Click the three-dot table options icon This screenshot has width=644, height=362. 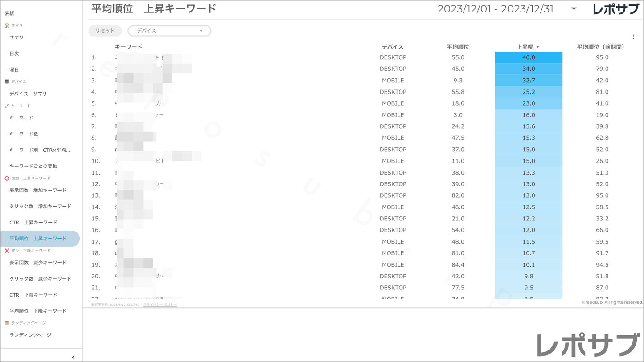(633, 37)
